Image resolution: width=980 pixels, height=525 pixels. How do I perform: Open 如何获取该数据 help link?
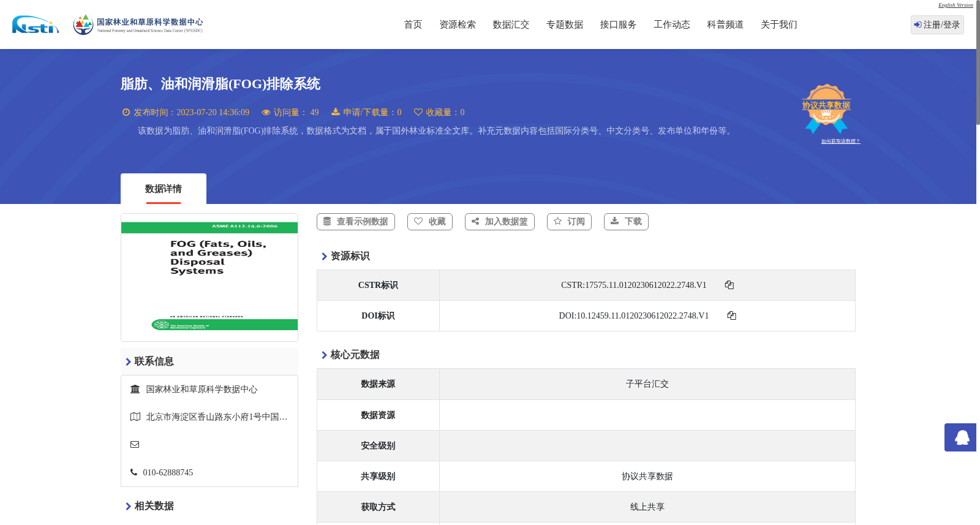[x=840, y=142]
